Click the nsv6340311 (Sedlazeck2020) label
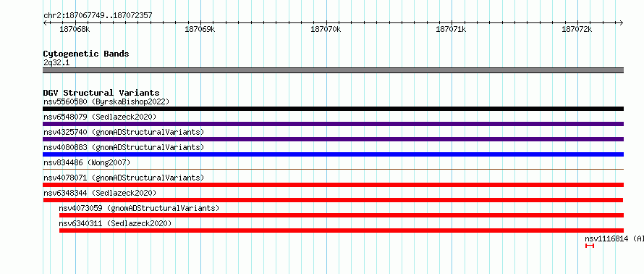Viewport: 644px width, 274px height. coord(115,223)
